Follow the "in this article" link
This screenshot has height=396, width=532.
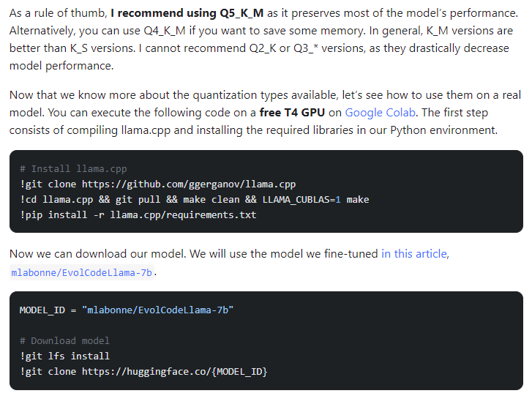[413, 254]
